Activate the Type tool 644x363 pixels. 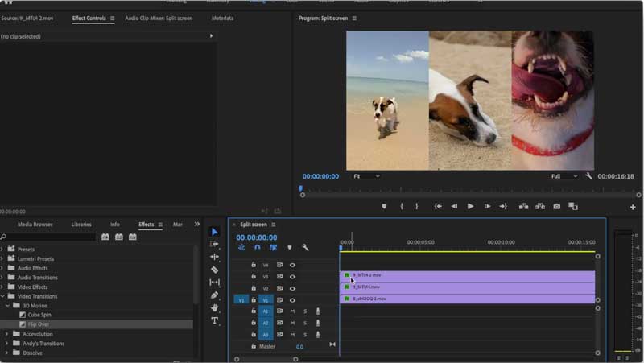pos(215,321)
